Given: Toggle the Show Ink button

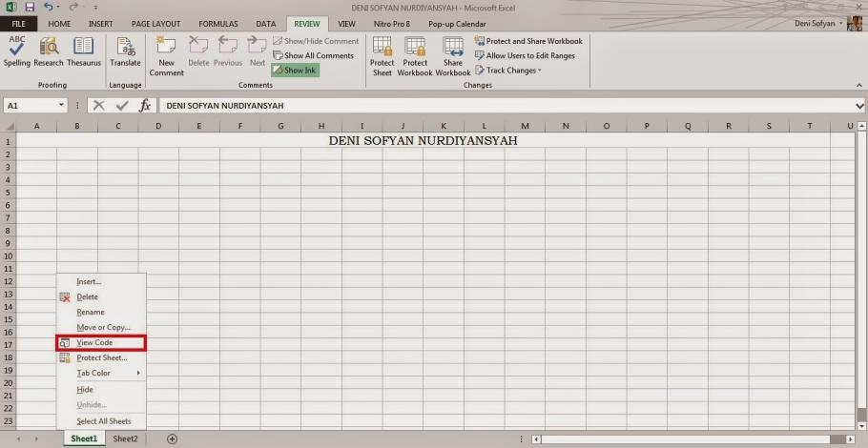Looking at the screenshot, I should (x=295, y=71).
